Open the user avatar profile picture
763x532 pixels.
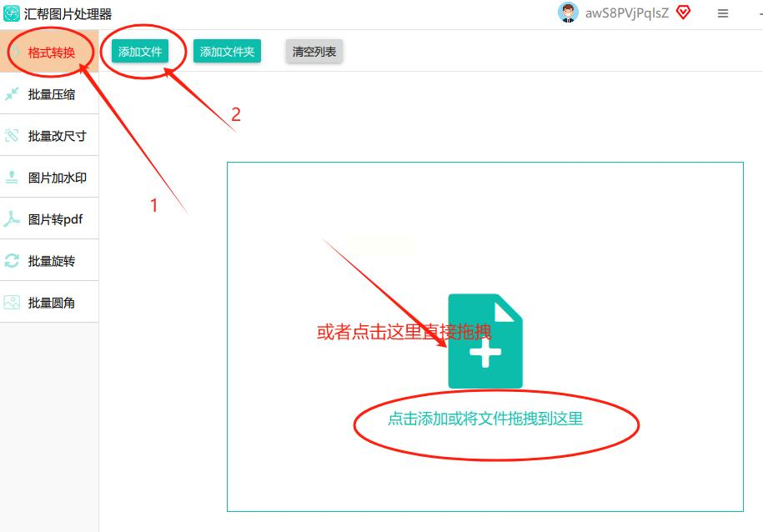coord(568,13)
